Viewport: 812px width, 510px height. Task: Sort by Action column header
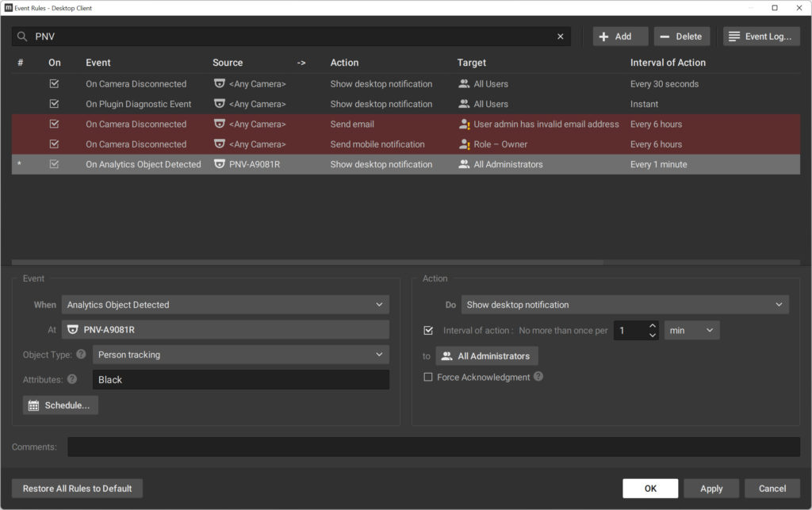point(344,63)
